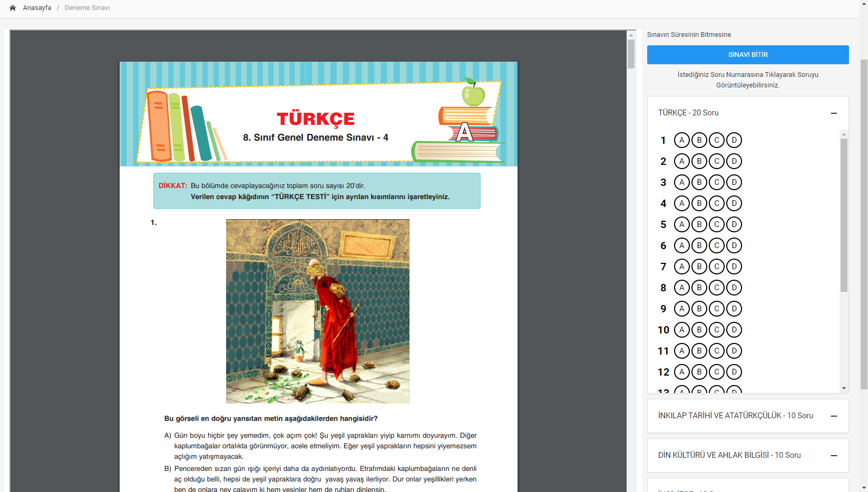The height and width of the screenshot is (492, 868).
Task: Collapse the TÜRKÇE - 20 Soru section
Action: click(x=834, y=113)
